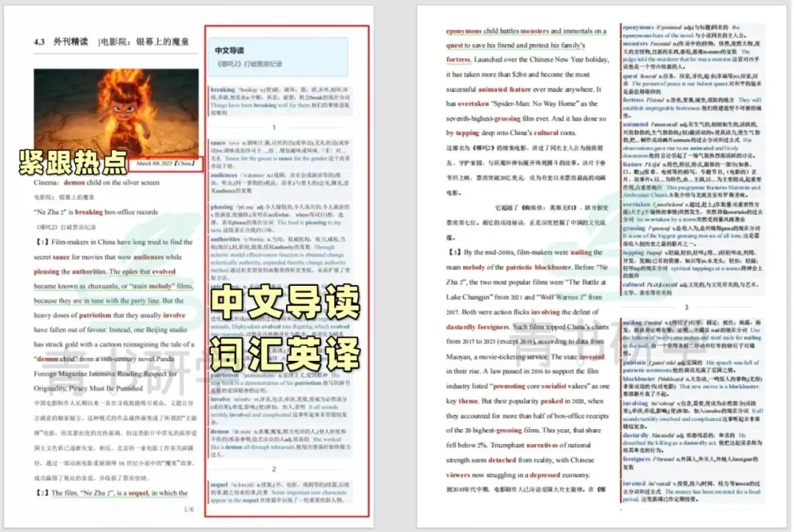Click the '中文导读' box header
The height and width of the screenshot is (532, 794).
[229, 51]
